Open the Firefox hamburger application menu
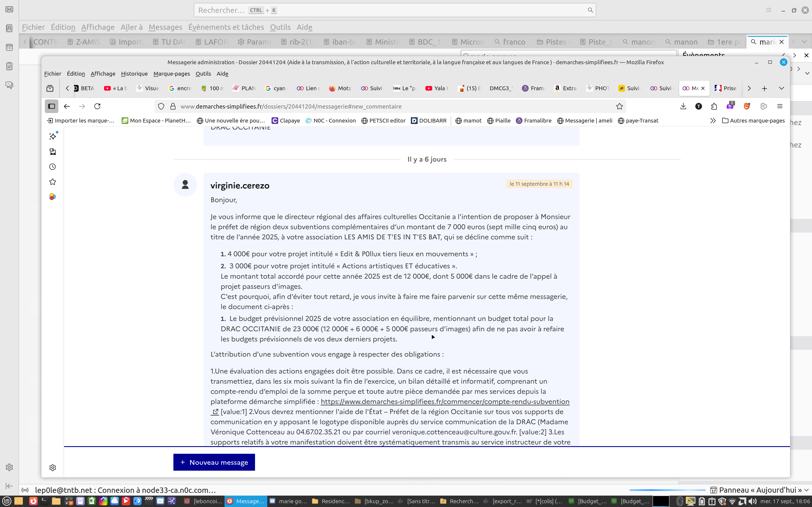Screen dimensions: 812x507 point(780,106)
